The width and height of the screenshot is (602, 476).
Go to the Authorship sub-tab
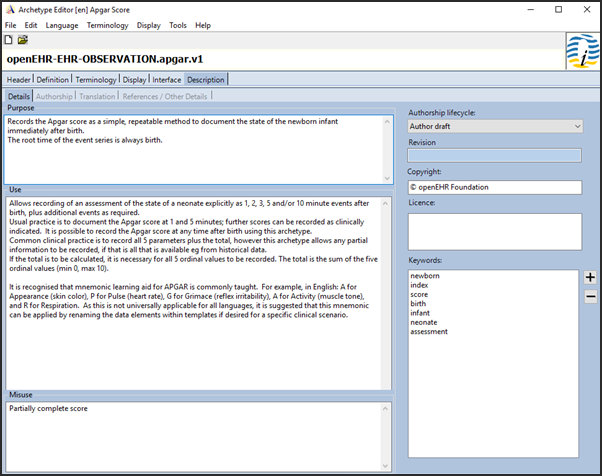(x=54, y=96)
